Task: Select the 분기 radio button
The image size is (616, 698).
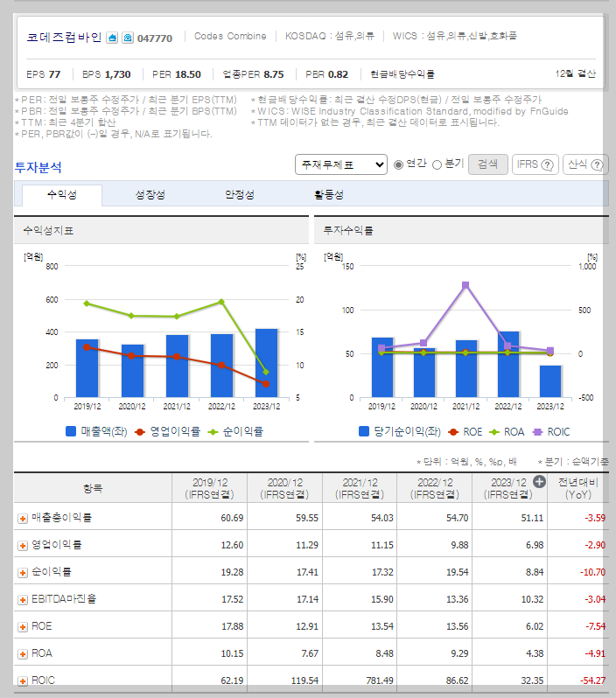Action: point(437,164)
